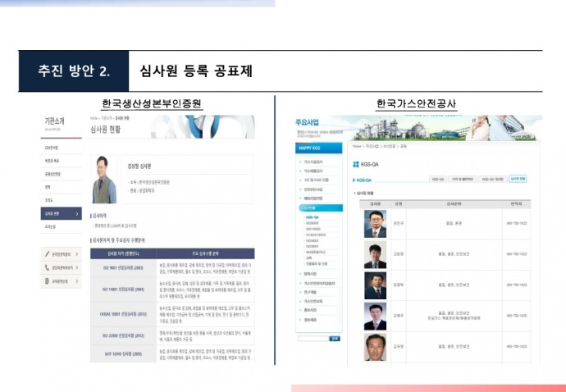Open 정보제공 in KGS sidebar

coord(310,320)
